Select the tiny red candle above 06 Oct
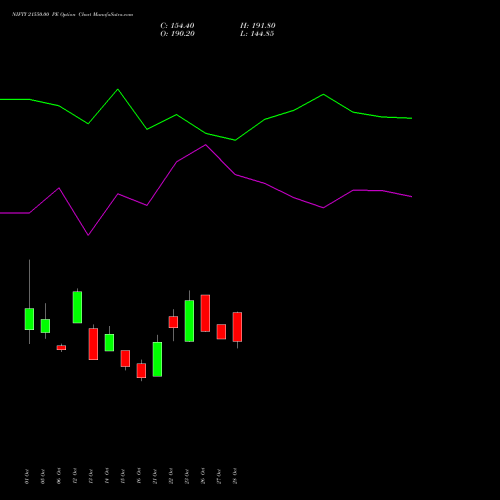 click(61, 347)
